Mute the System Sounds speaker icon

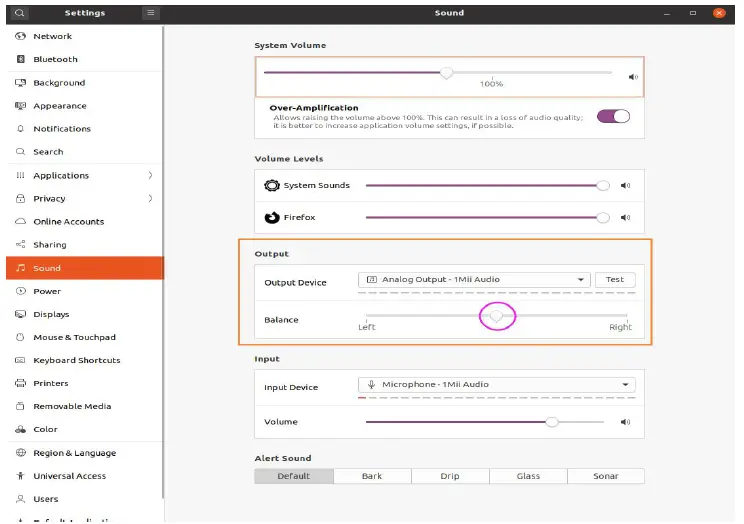[x=626, y=186]
